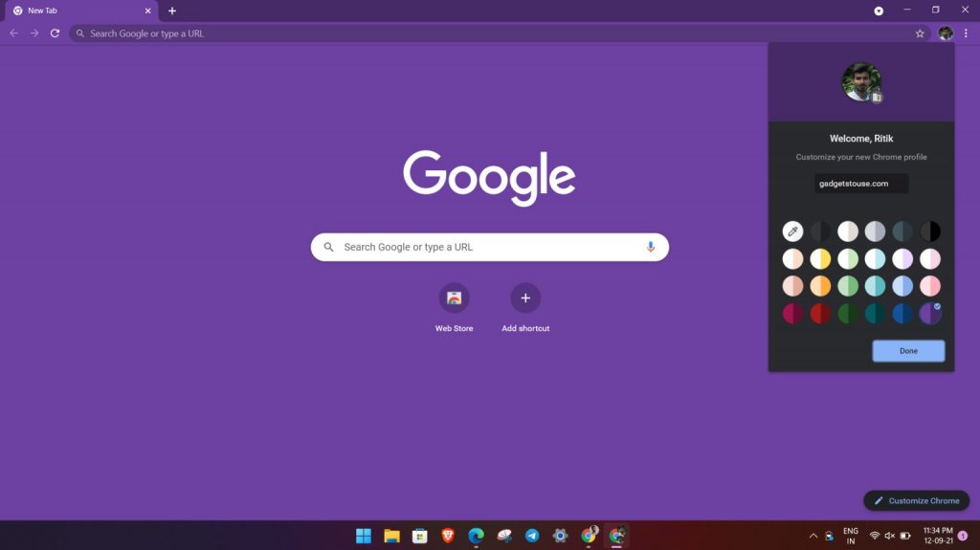Select the New Tab tab
Screen dimensions: 980x550
(x=81, y=11)
